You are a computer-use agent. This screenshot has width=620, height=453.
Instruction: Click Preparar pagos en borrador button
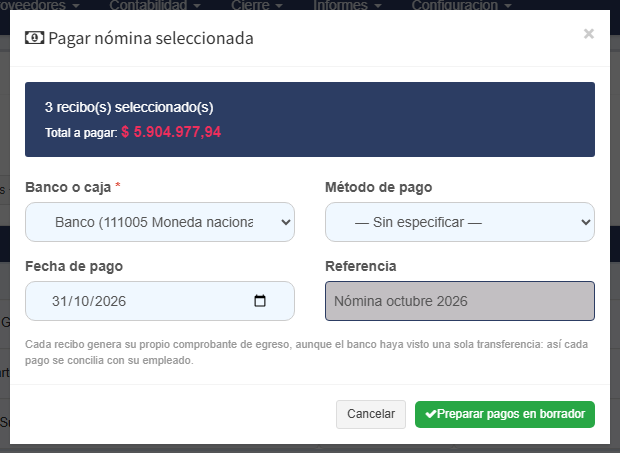505,414
